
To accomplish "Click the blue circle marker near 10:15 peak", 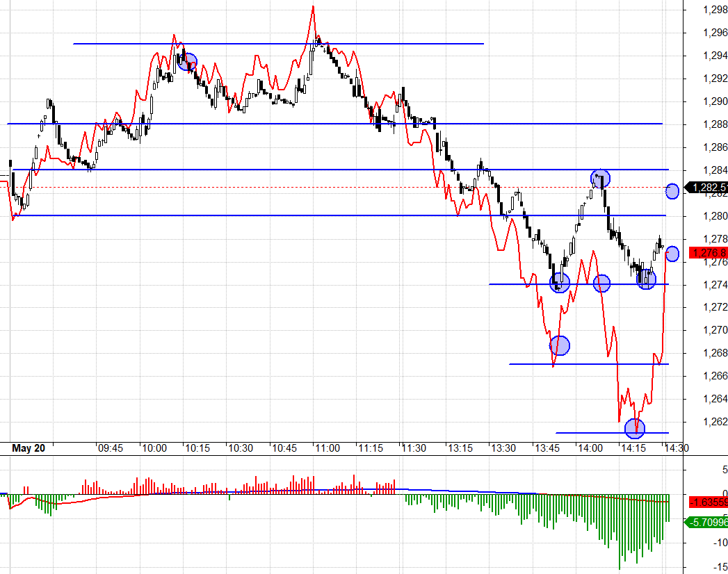I will click(188, 62).
